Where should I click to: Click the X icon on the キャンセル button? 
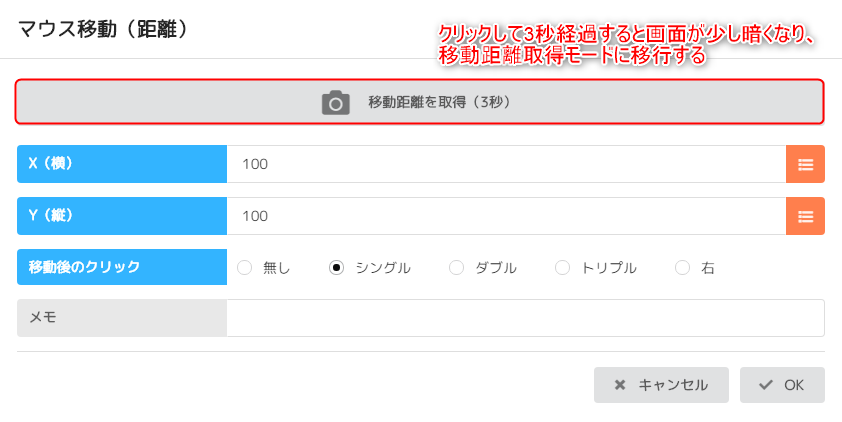(620, 385)
